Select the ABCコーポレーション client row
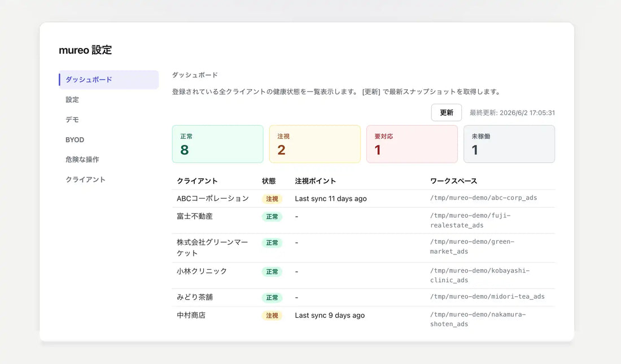This screenshot has width=621, height=364. coord(364,199)
